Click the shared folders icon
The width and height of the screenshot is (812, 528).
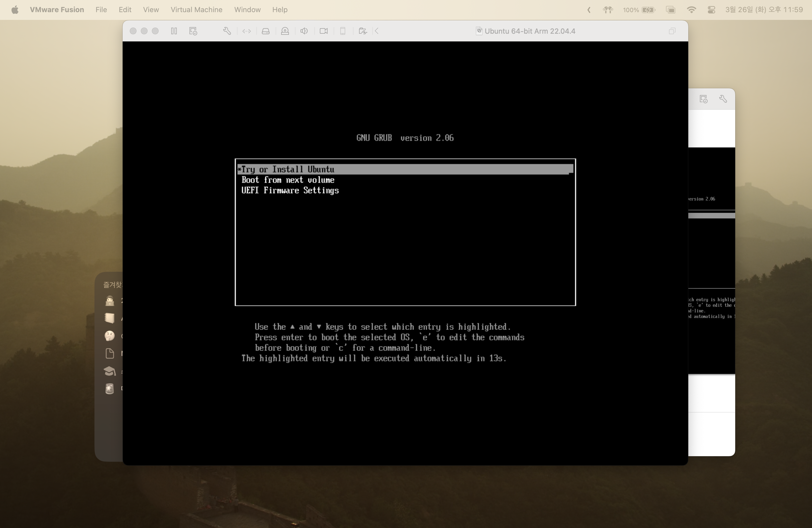pos(363,31)
